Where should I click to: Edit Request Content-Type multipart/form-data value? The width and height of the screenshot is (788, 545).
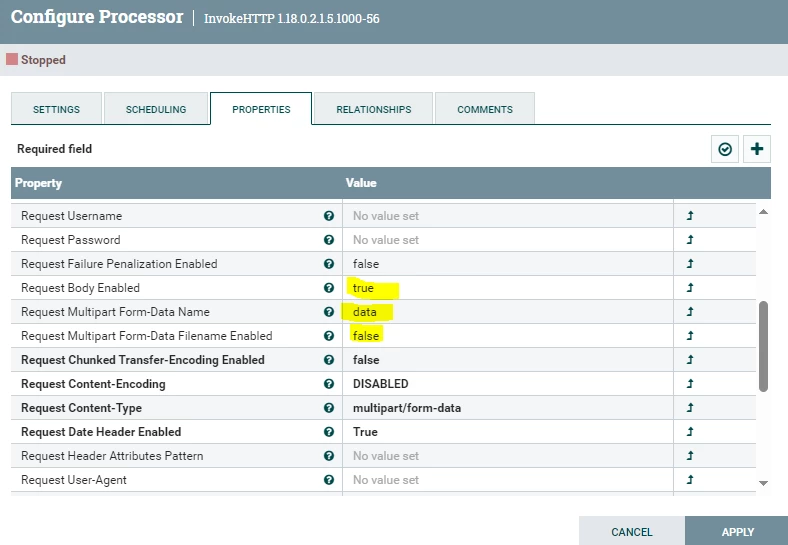click(x=508, y=408)
